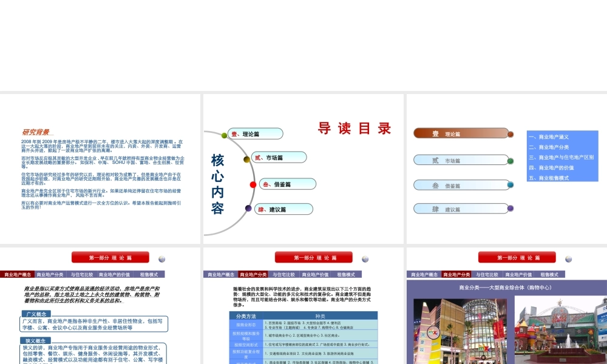607x364 pixels.
Task: Select the 商业地产概念 tab on the 分类方法 slide
Action: pos(221,274)
